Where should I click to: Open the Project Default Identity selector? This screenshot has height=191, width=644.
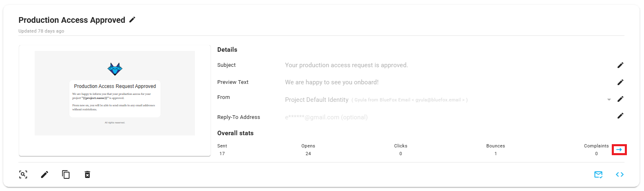(316, 100)
